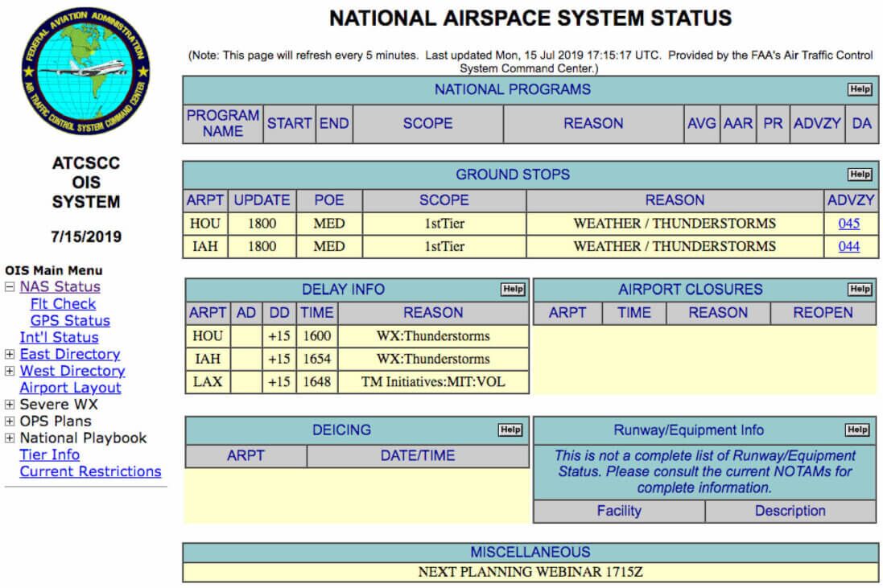Open Help for National Programs
Image resolution: width=883 pixels, height=588 pixels.
click(x=860, y=89)
